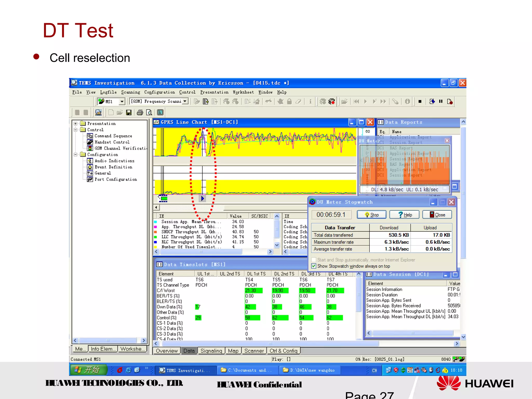Click the navigator window icon in second toolbar
Screen dimensions: 532x399
pos(98,112)
